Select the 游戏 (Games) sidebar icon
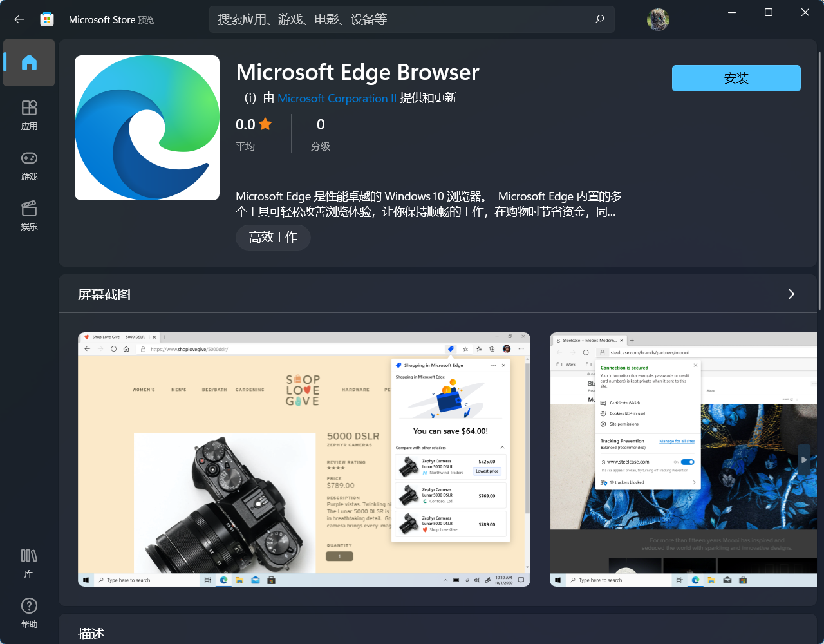Screen dimensions: 824x644 coord(29,166)
